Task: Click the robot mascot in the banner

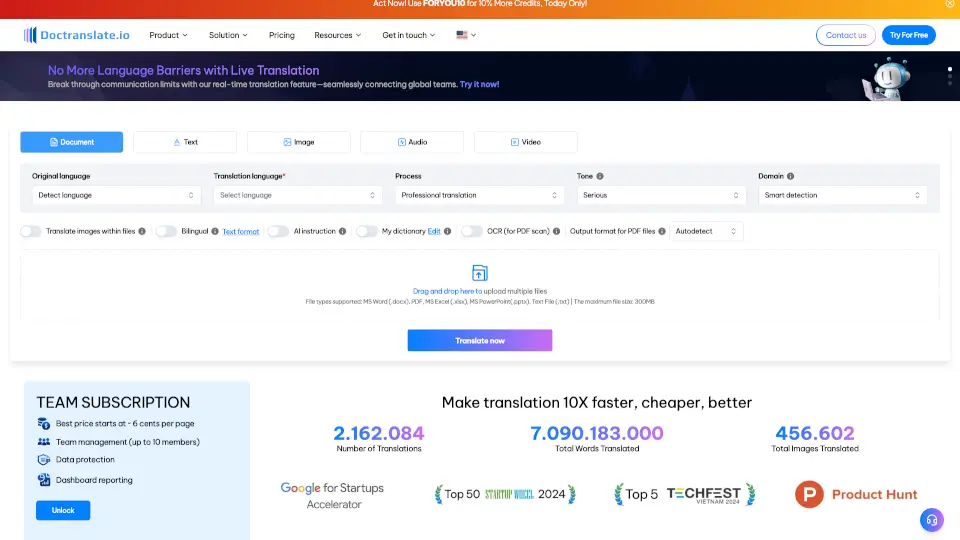Action: (x=887, y=79)
